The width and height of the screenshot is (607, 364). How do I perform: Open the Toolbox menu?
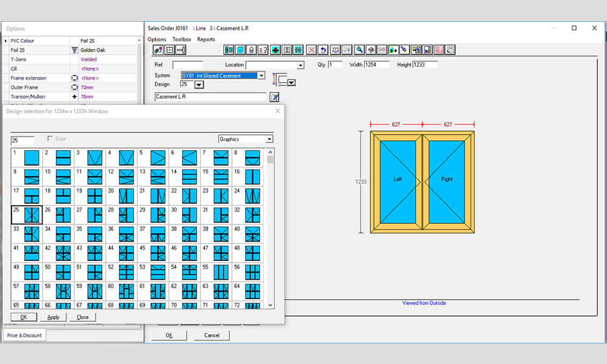182,39
